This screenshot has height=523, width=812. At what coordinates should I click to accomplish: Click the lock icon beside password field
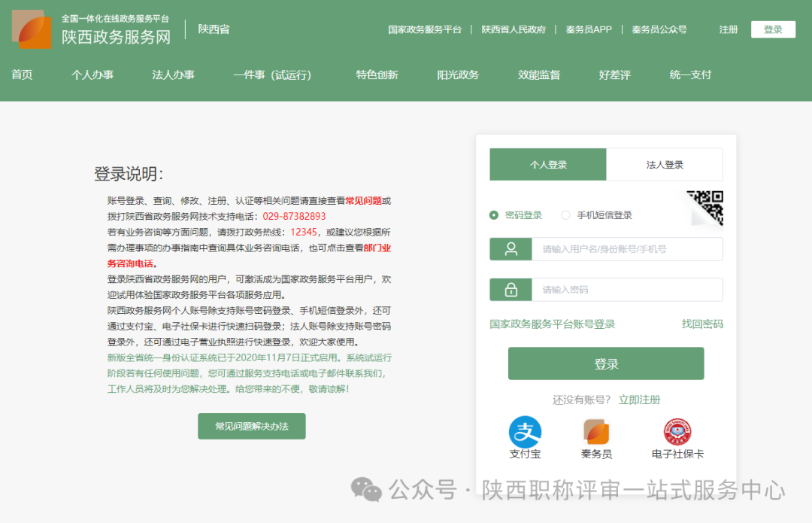pyautogui.click(x=511, y=290)
